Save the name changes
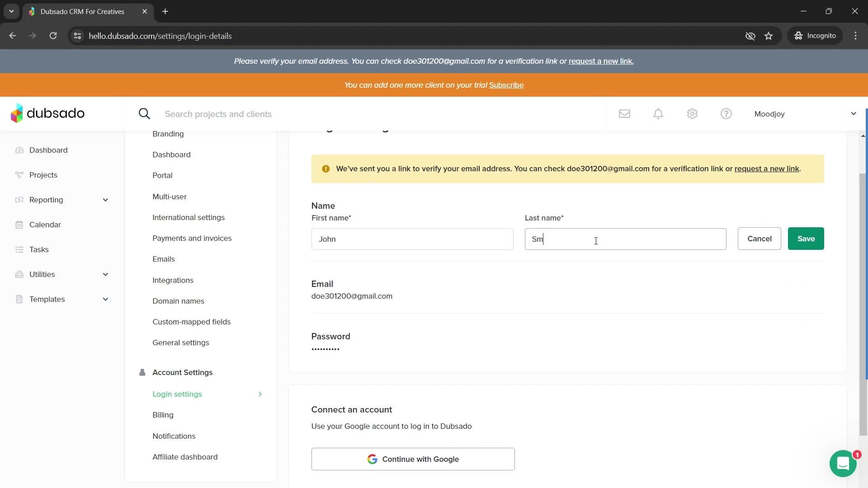Viewport: 868px width, 488px height. [x=806, y=239]
